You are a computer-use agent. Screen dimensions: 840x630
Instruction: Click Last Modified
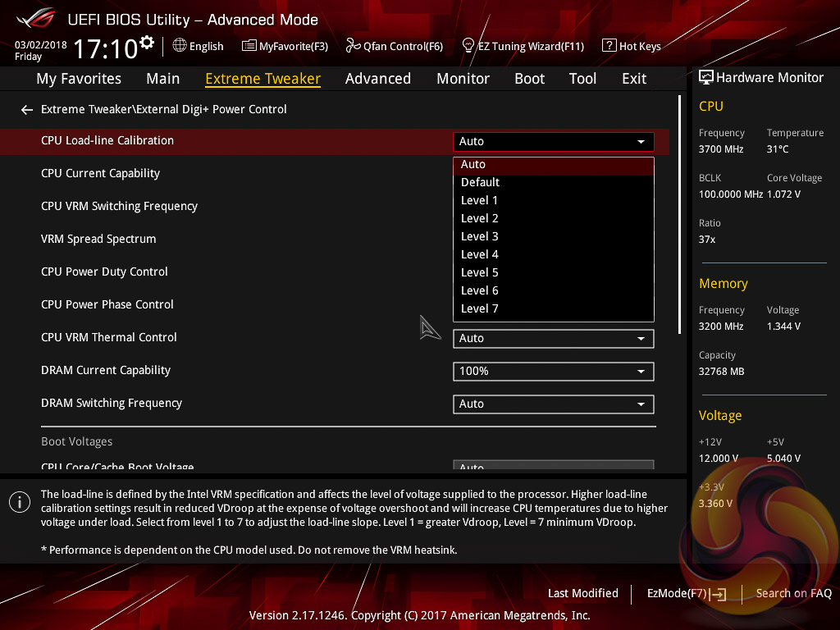coord(583,594)
